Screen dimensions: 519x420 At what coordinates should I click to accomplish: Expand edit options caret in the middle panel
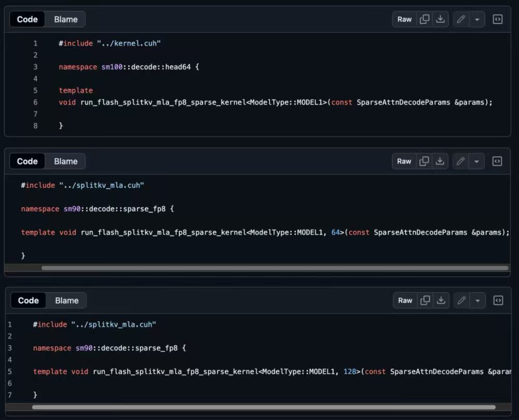coord(476,161)
